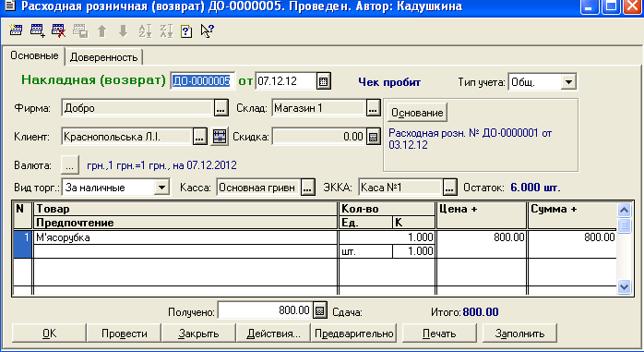This screenshot has height=352, width=644.
Task: Click the Скидка field 0.00
Action: [x=319, y=137]
